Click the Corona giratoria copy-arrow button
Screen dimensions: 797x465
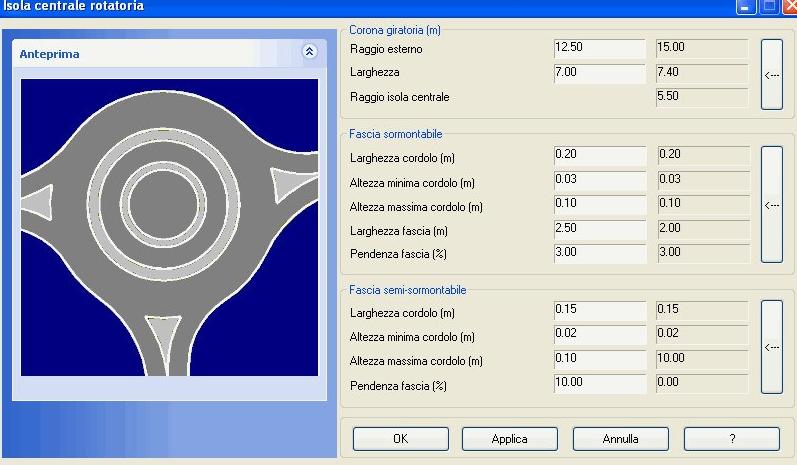coord(770,74)
